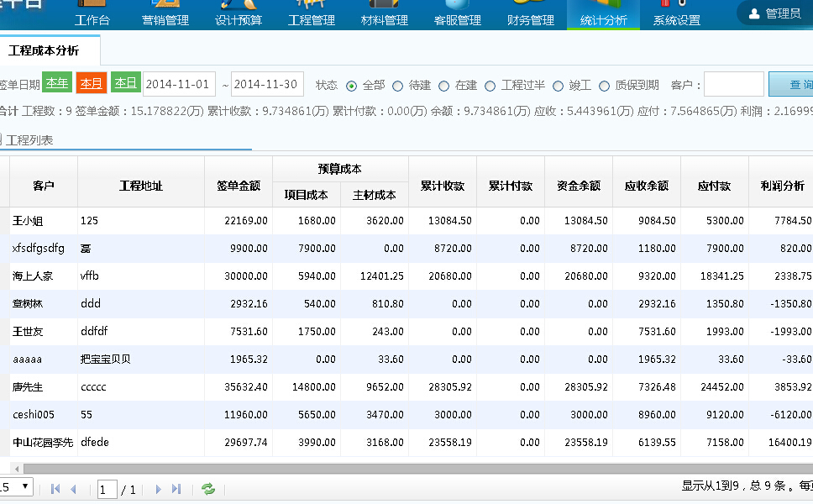Go to first page of results
Image resolution: width=813 pixels, height=504 pixels.
[55, 489]
